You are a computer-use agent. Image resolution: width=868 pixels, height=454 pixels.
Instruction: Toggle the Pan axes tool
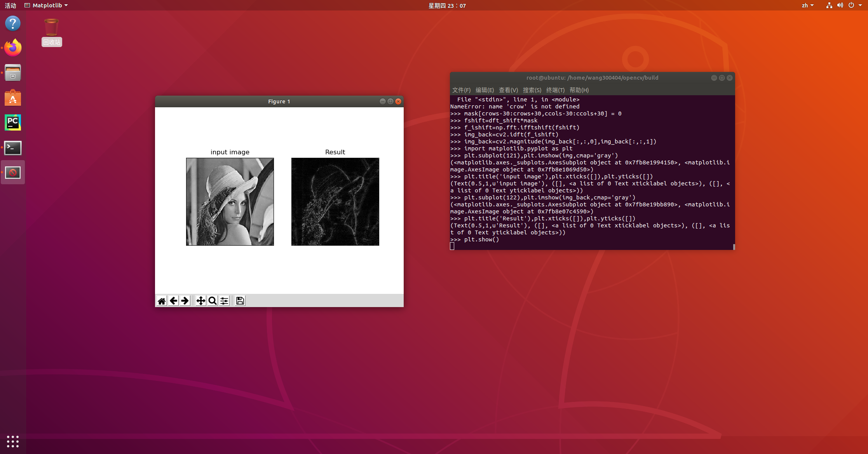(x=200, y=300)
